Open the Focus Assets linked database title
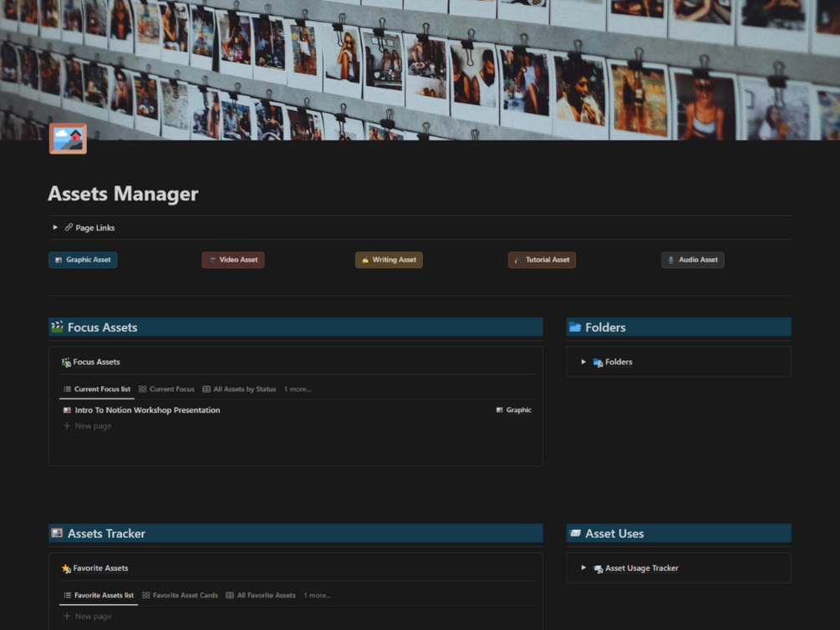Screen dimensions: 840x630 [x=96, y=362]
